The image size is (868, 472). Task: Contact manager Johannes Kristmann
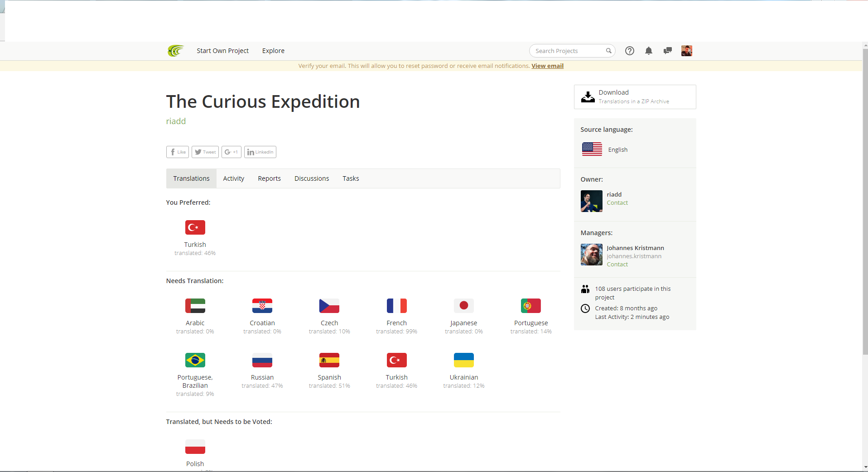click(617, 265)
